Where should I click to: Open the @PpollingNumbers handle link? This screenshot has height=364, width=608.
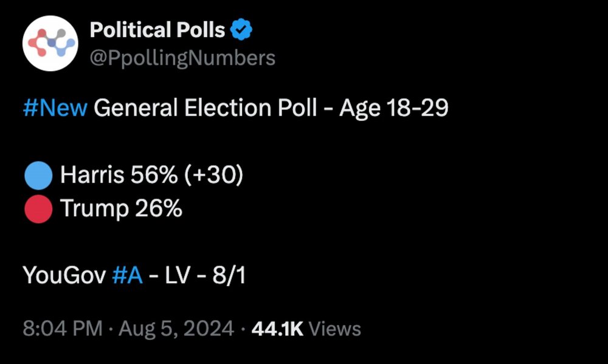pos(182,58)
